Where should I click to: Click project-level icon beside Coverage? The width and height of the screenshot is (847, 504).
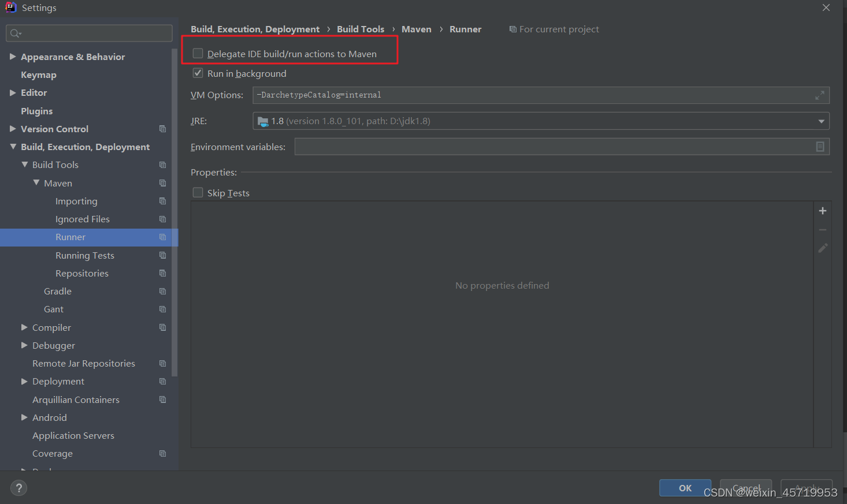162,454
